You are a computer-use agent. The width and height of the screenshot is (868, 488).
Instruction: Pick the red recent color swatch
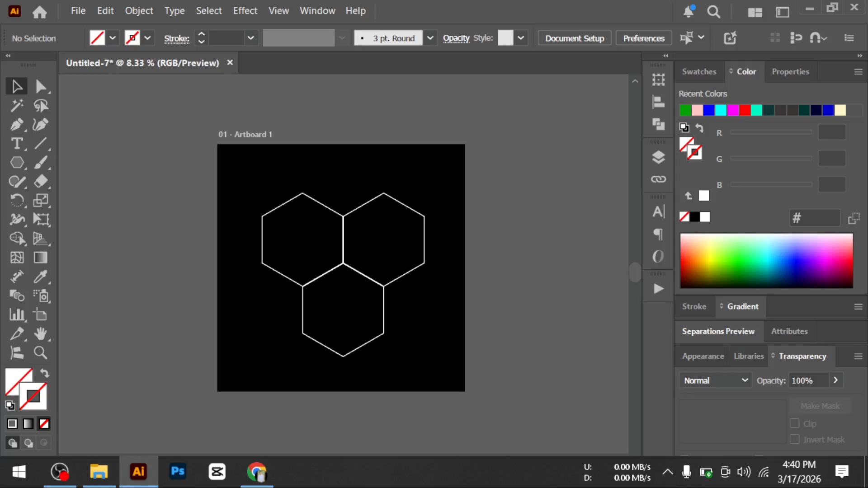745,110
